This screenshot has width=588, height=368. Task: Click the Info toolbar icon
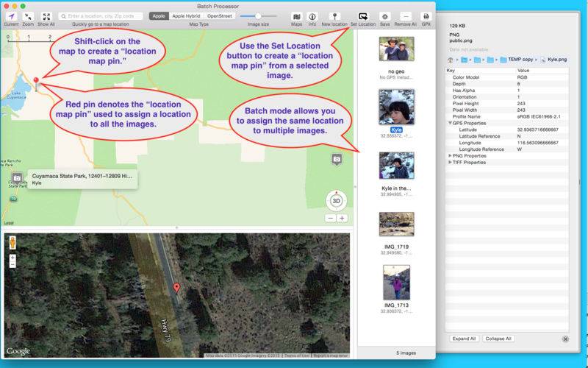point(312,16)
